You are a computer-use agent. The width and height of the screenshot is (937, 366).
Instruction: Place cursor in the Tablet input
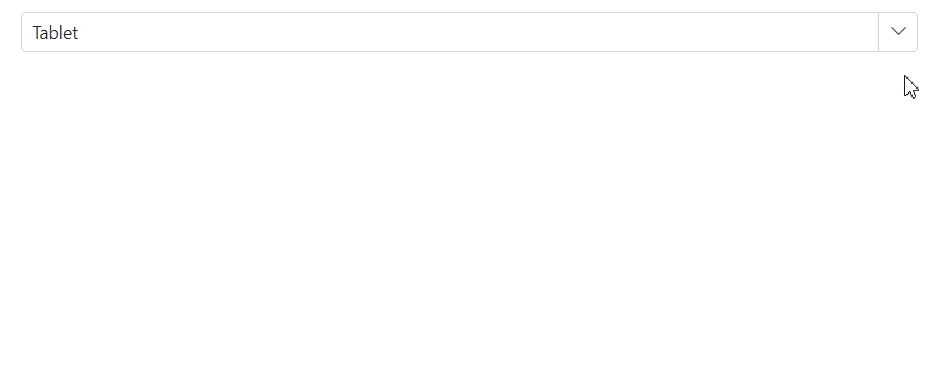tap(450, 32)
